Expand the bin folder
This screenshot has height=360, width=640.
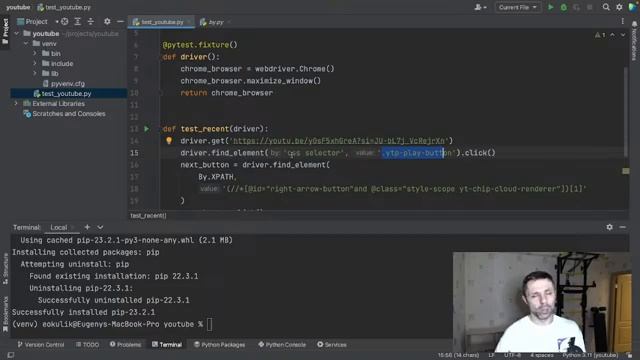pos(35,53)
